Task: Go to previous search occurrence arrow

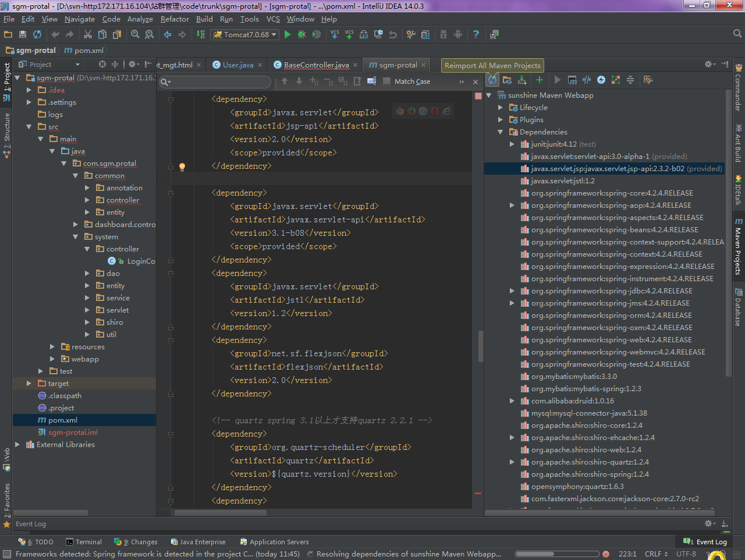Action: pos(285,81)
